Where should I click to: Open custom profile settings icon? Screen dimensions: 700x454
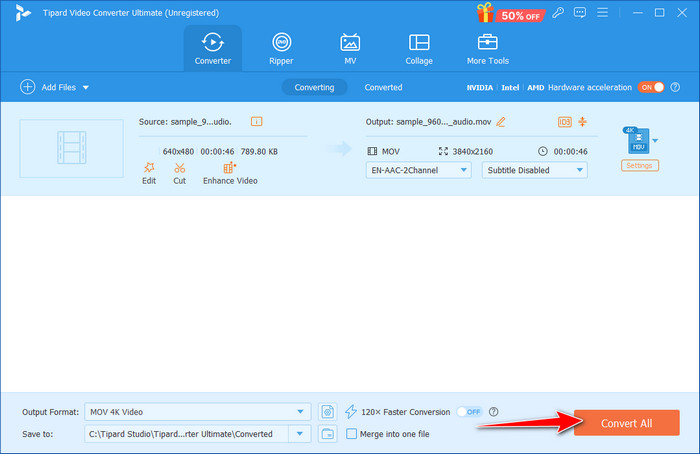tap(328, 412)
